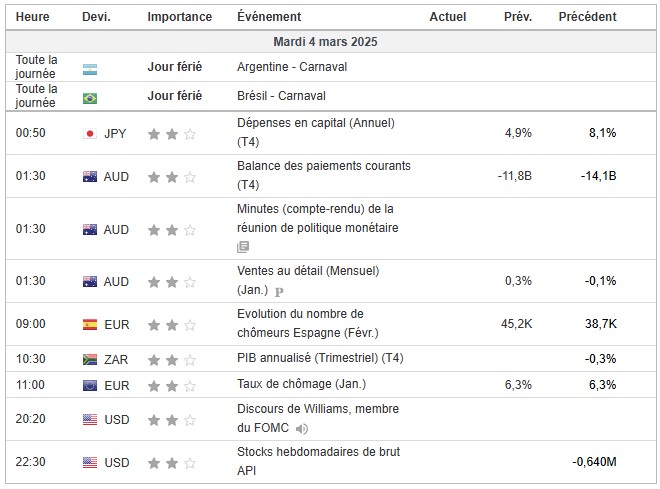This screenshot has height=489, width=660.
Task: Sort by the Importance column header
Action: (179, 17)
